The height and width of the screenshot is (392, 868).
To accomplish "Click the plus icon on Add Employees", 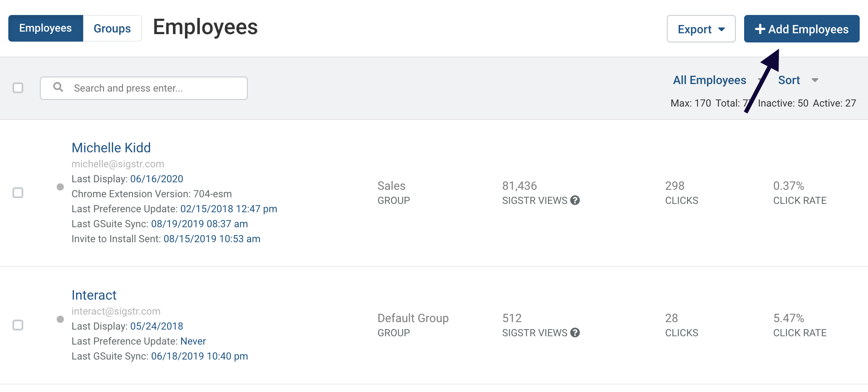I will pos(760,29).
